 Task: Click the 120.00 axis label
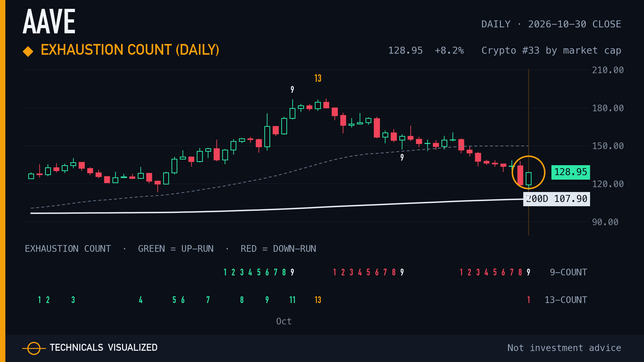(608, 184)
